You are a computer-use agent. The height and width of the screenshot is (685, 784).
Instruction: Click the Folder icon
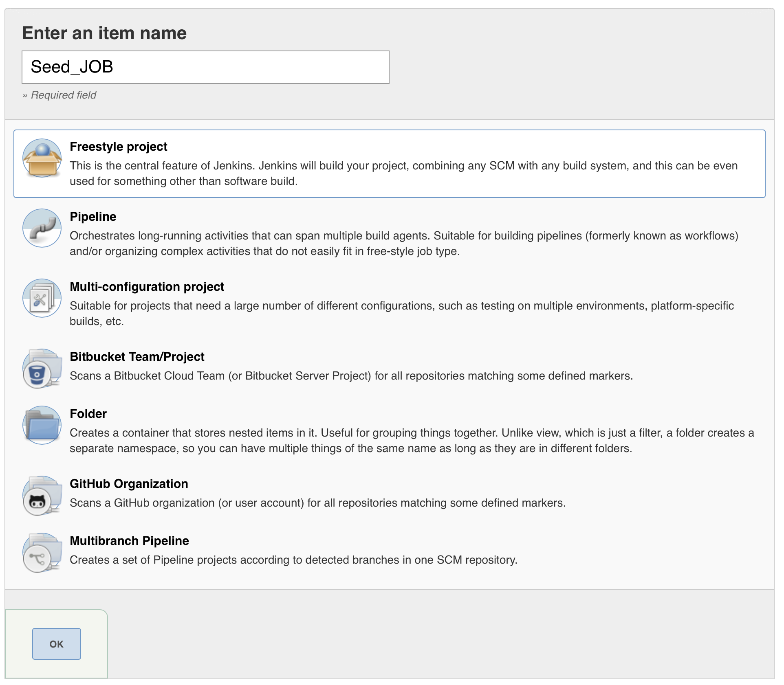[x=41, y=425]
